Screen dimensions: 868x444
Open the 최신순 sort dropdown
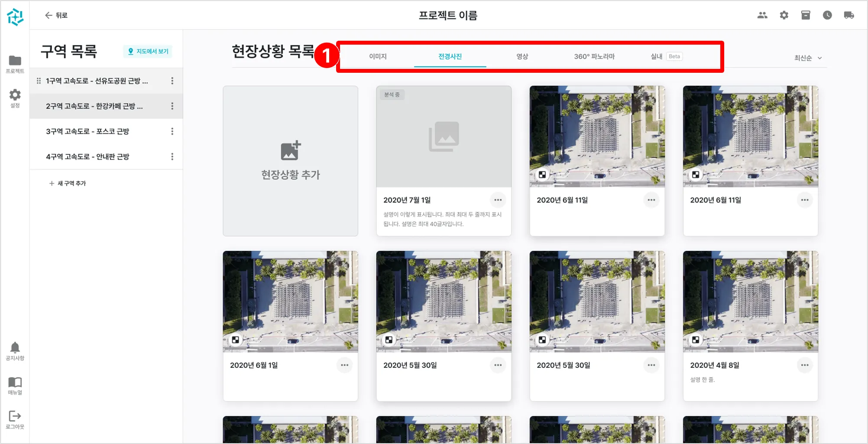(x=808, y=58)
